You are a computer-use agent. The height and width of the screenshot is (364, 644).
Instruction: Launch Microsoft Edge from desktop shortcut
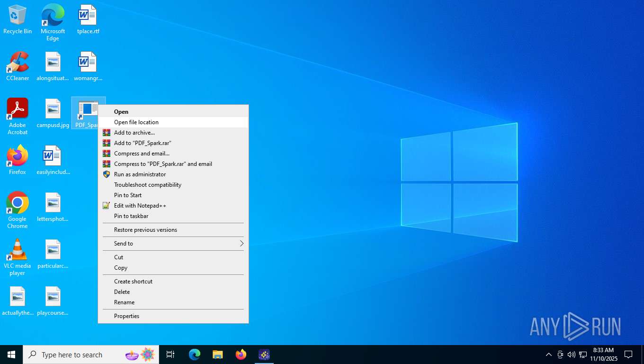tap(53, 23)
